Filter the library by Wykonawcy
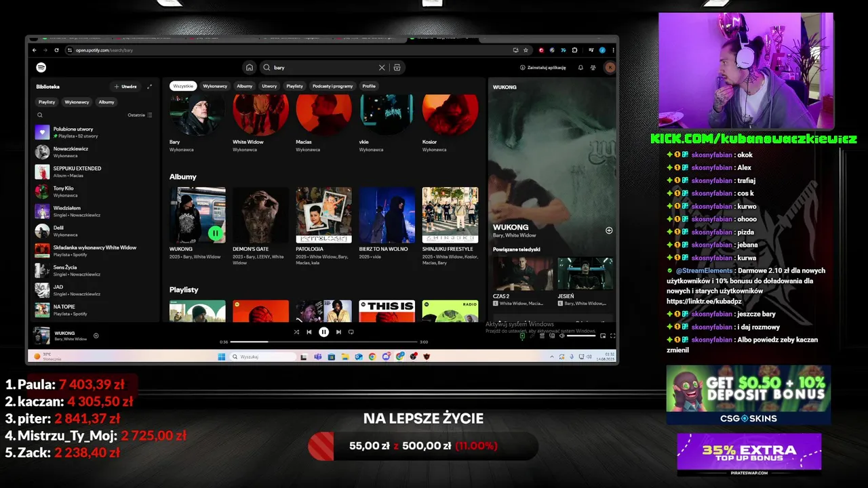The width and height of the screenshot is (868, 488). click(x=77, y=102)
